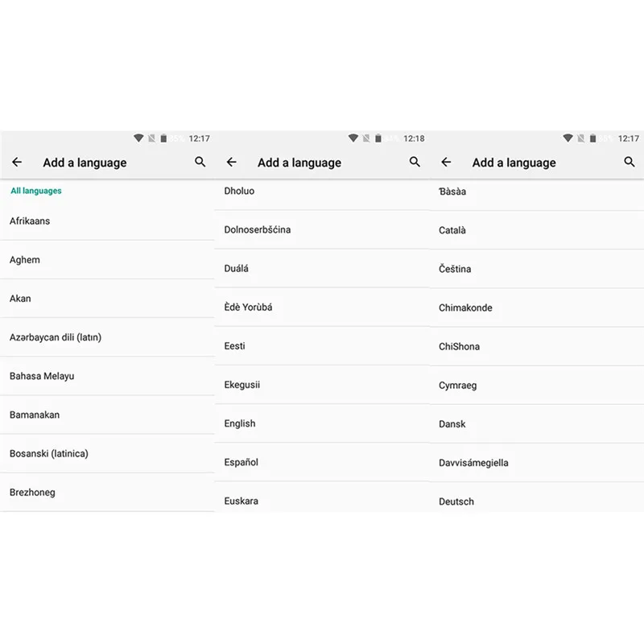Choose English as the language
Image resolution: width=644 pixels, height=644 pixels.
point(322,423)
